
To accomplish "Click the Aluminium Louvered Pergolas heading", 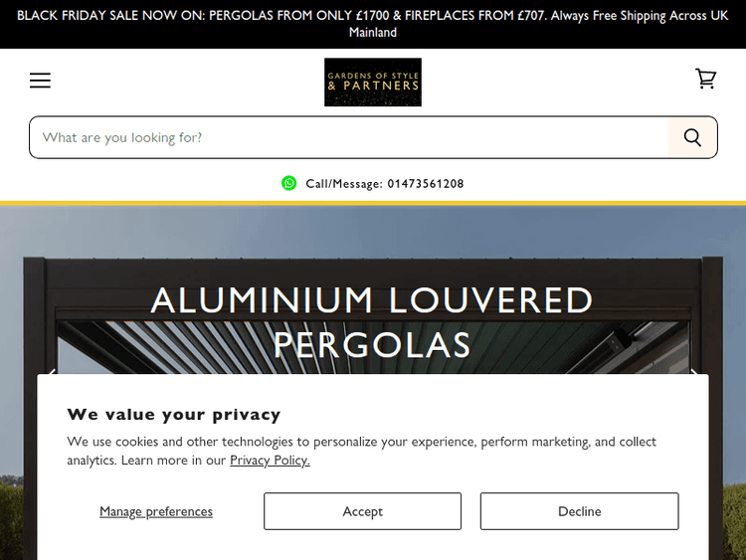I will pyautogui.click(x=372, y=320).
